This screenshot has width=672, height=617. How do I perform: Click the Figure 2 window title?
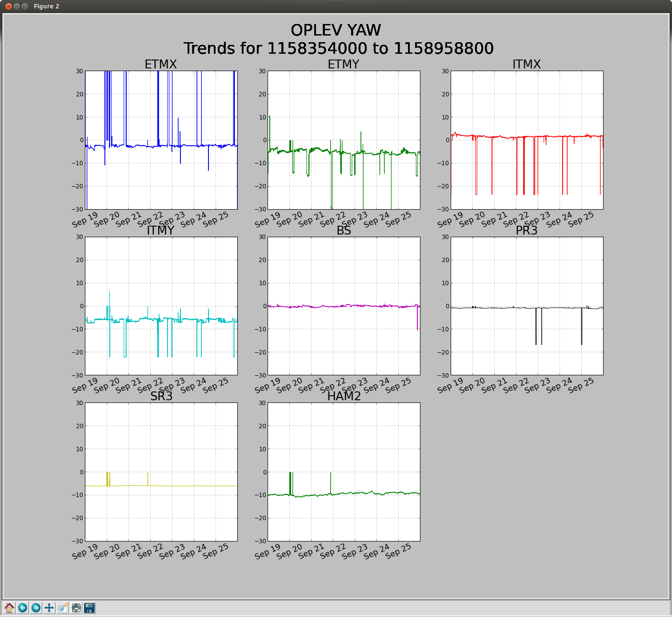pos(46,6)
